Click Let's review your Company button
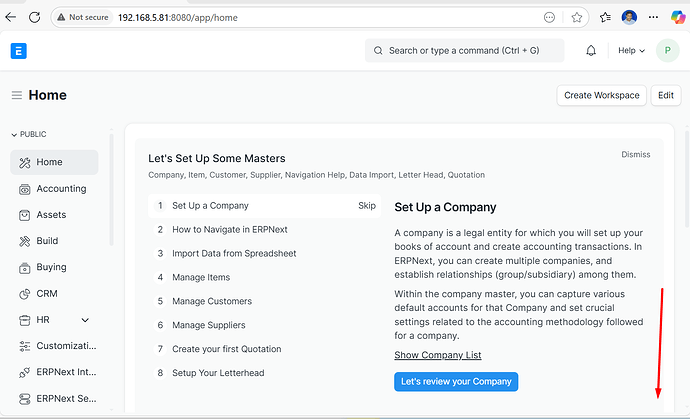 click(x=456, y=382)
